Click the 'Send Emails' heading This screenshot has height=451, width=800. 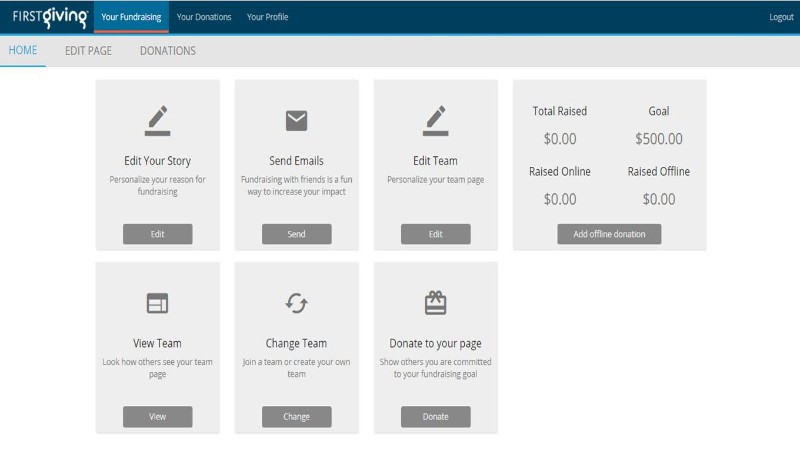pos(296,161)
